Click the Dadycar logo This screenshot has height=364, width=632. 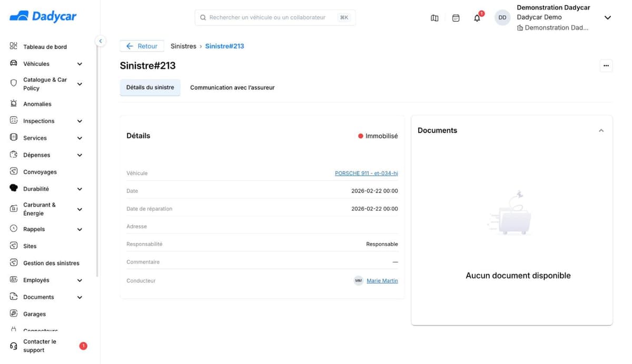pos(43,17)
